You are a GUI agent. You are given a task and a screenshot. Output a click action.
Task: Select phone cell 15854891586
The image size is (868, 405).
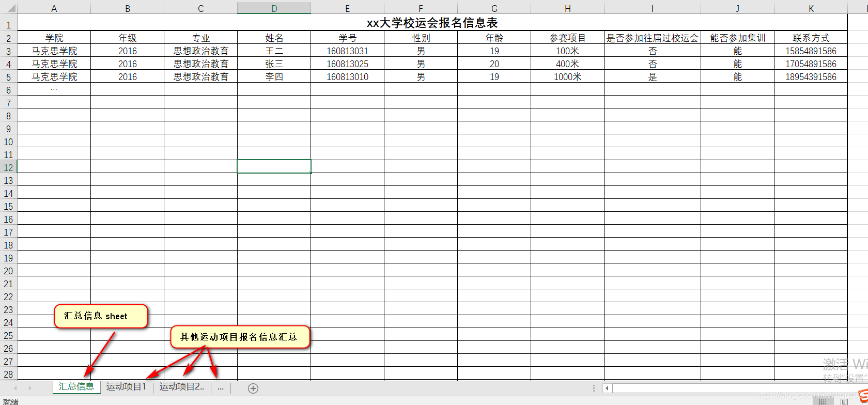[811, 51]
